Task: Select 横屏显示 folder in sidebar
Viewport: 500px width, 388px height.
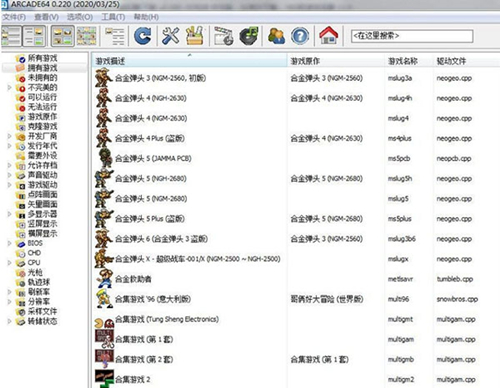Action: [x=37, y=233]
